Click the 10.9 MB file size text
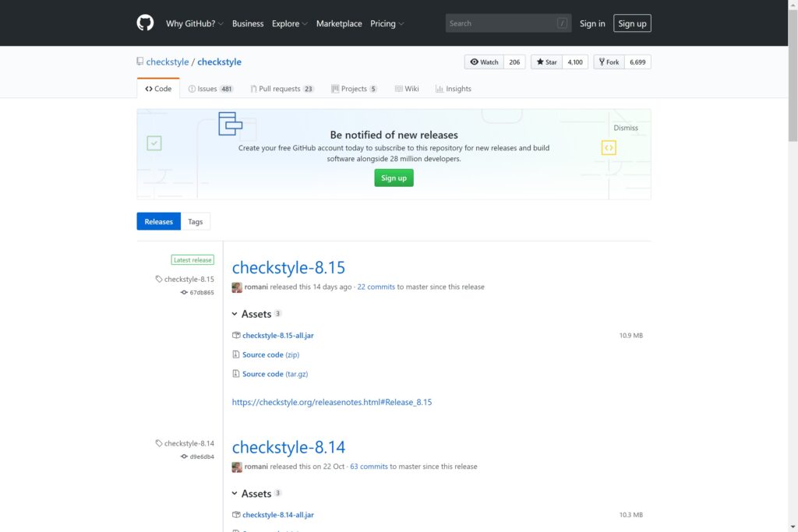Screen dimensions: 798x532 [x=631, y=336]
